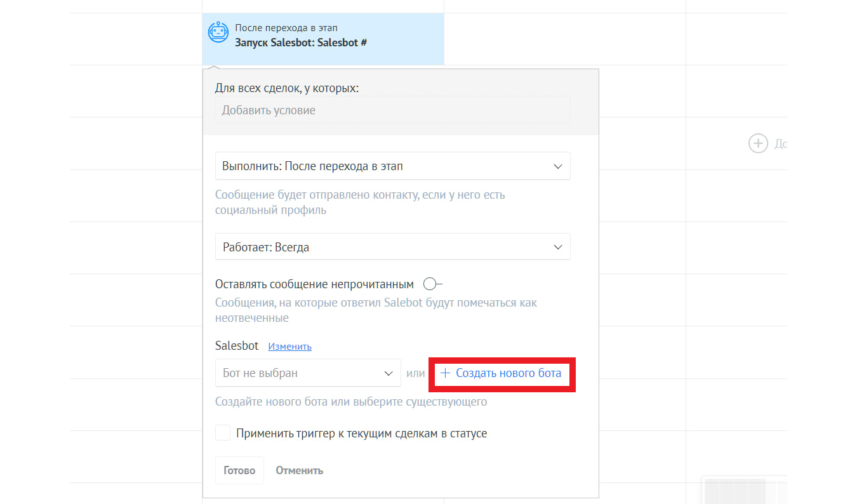Select the "Запуск Salesbot: Salesbot #" trigger title
The image size is (857, 504).
pos(301,43)
